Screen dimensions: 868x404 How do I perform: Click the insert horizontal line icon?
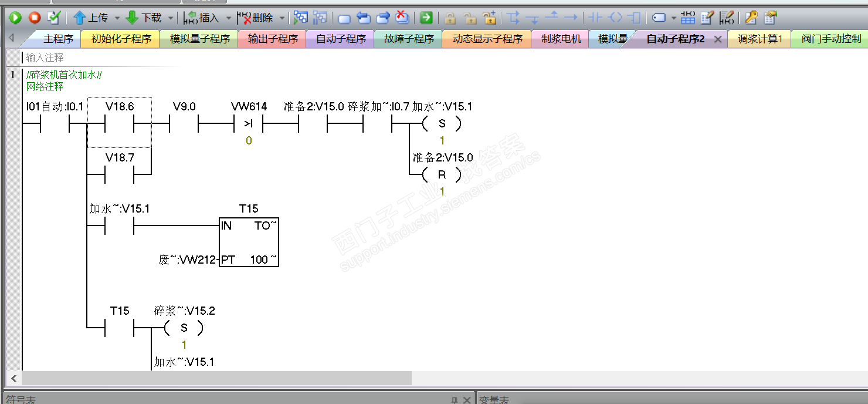click(x=571, y=18)
